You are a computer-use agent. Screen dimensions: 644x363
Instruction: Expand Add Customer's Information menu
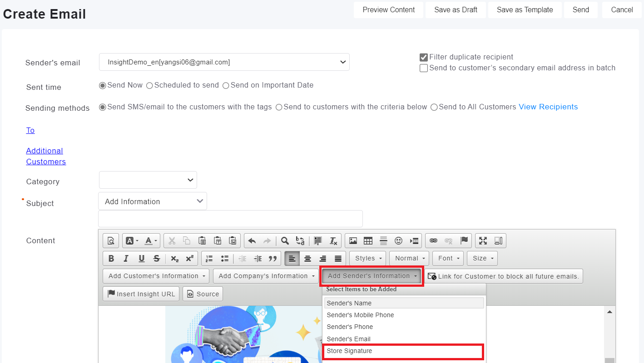156,276
